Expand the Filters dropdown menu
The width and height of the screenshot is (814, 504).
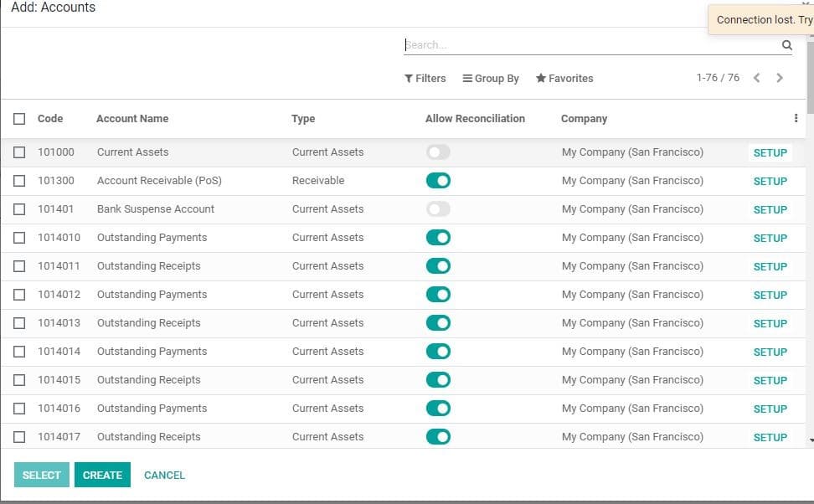point(425,78)
